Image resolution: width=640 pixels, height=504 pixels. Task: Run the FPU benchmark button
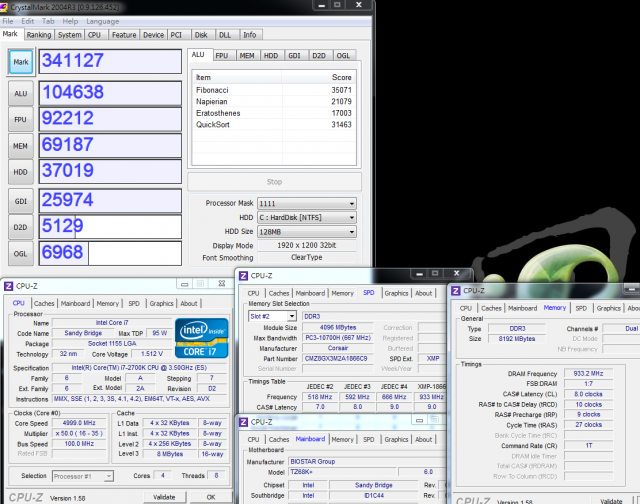21,120
